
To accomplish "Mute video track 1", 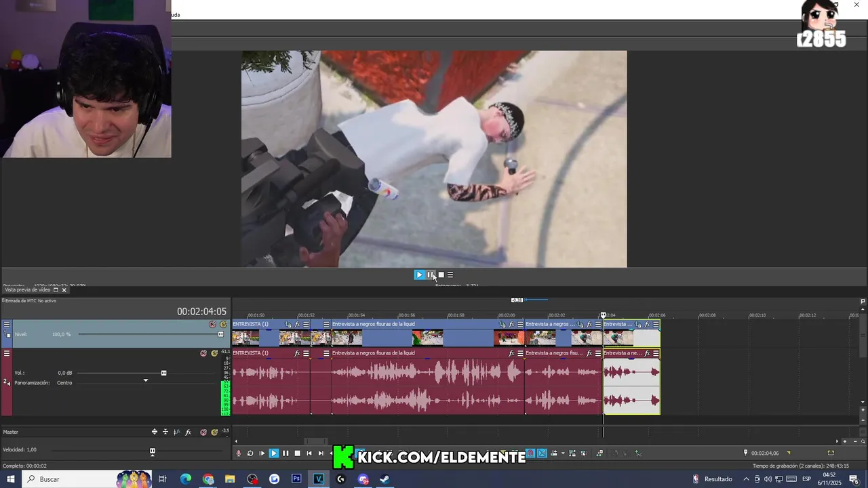I will click(x=212, y=325).
